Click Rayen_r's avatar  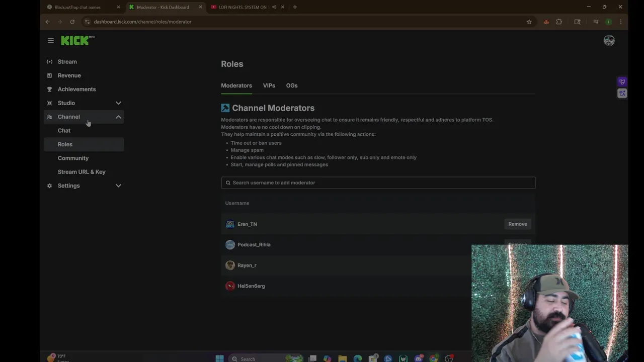tap(230, 265)
